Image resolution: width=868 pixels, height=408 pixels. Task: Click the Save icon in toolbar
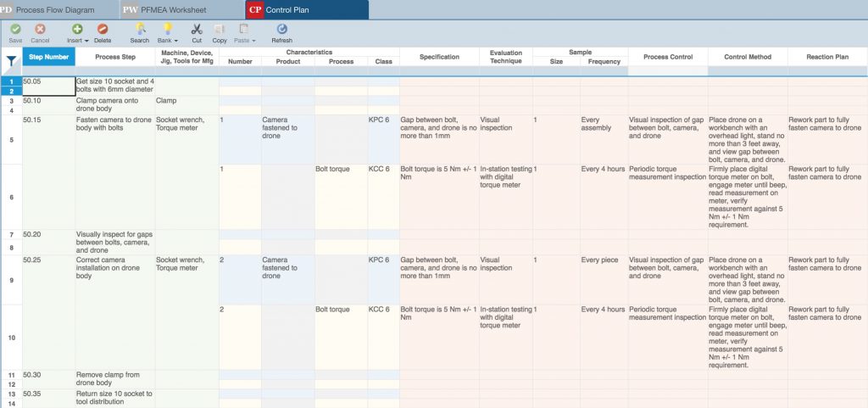(15, 30)
